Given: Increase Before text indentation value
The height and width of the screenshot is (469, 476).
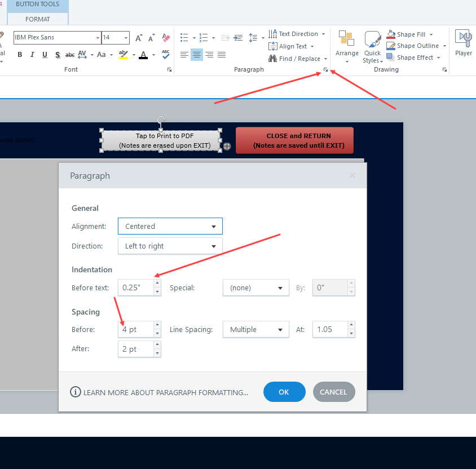Looking at the screenshot, I should click(157, 284).
